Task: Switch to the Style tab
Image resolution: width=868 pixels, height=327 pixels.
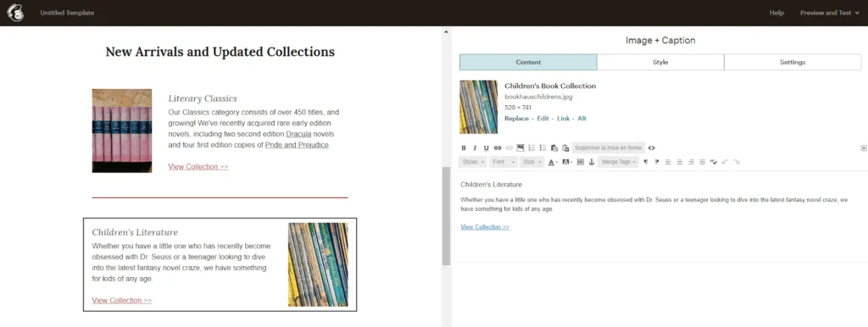Action: tap(660, 63)
